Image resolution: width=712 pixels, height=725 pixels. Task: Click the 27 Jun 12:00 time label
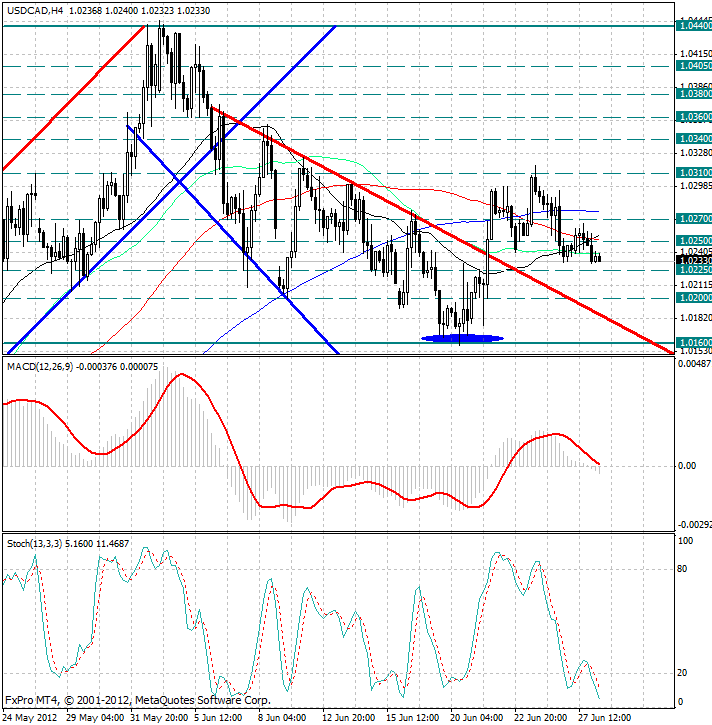[605, 718]
